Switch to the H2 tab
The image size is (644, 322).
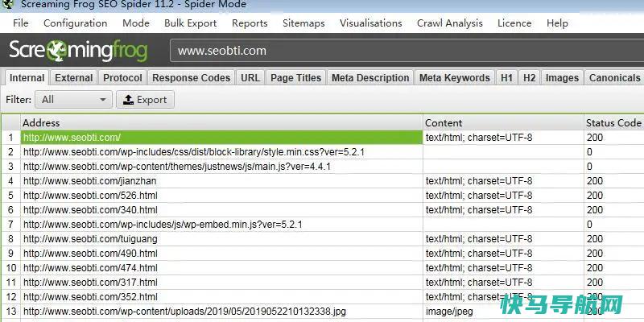[530, 77]
